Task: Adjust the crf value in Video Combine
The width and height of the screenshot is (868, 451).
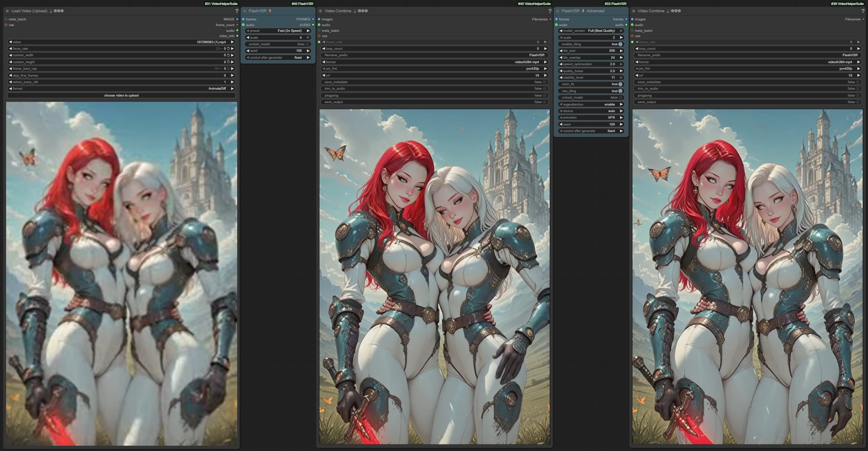Action: 433,75
